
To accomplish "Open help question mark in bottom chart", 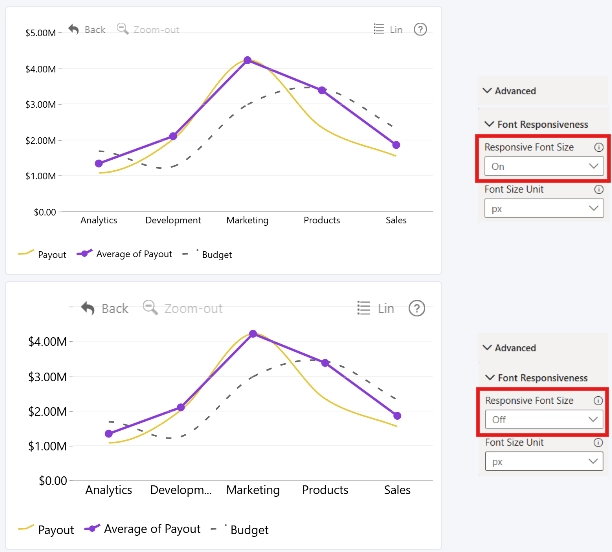I will (x=416, y=308).
